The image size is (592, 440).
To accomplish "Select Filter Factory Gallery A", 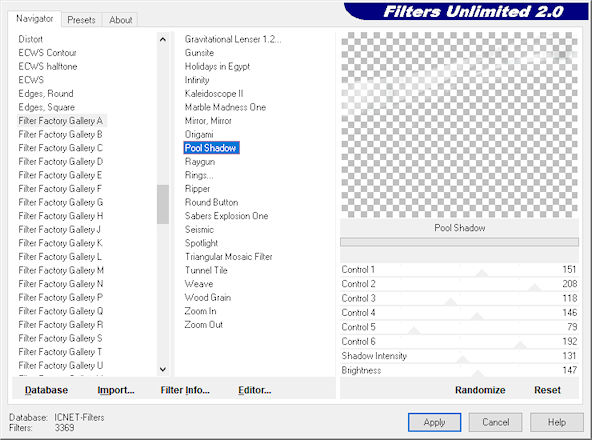I will click(60, 121).
